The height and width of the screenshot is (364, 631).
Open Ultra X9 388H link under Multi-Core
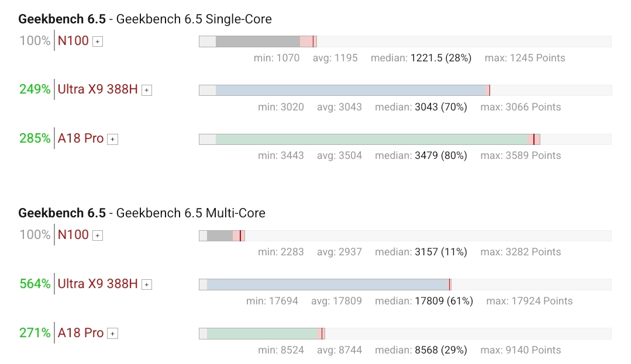(98, 284)
